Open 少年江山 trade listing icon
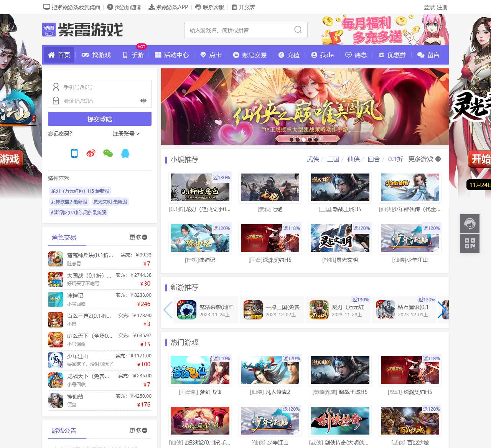The height and width of the screenshot is (448, 491). coord(56,360)
